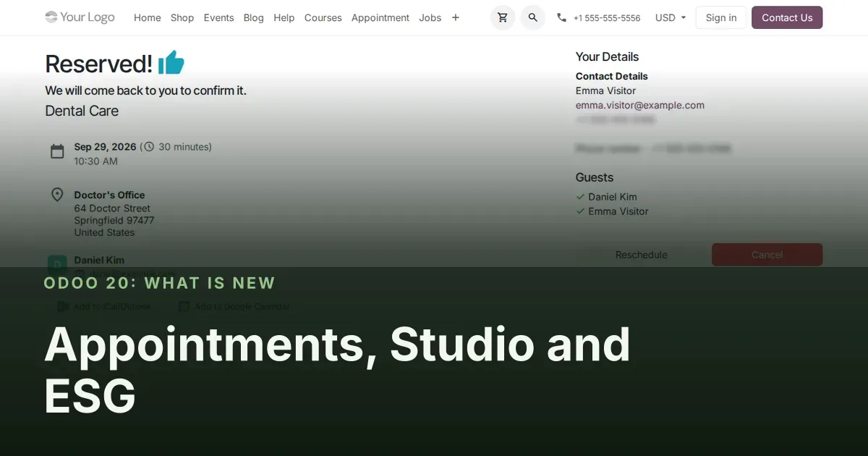Click the Emma Visitor contact name
868x456 pixels.
coord(606,90)
